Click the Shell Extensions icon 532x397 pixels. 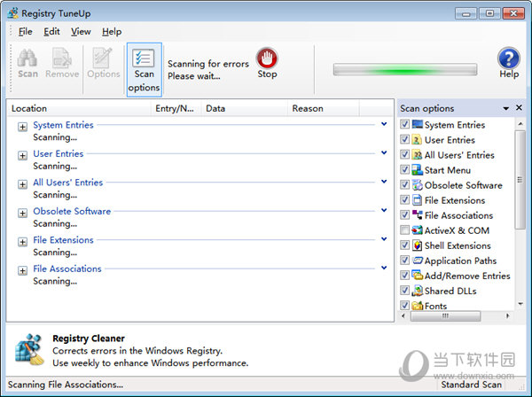coord(417,245)
